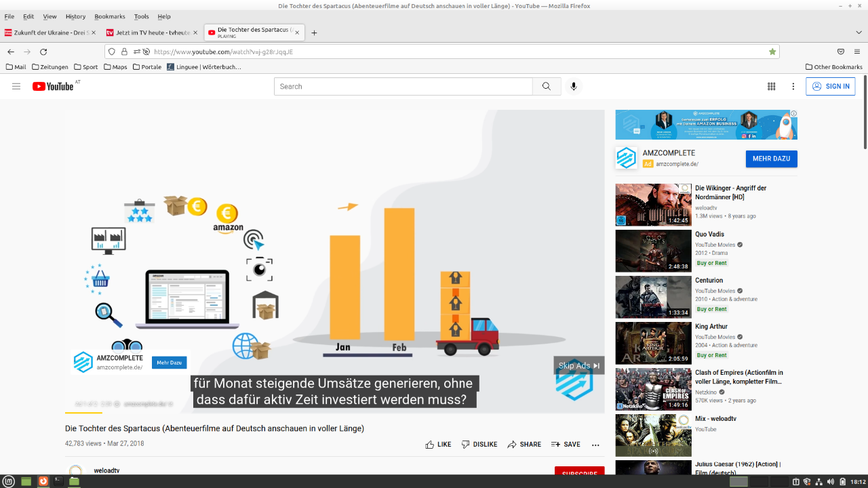Save the video to a playlist
This screenshot has width=868, height=488.
(566, 445)
